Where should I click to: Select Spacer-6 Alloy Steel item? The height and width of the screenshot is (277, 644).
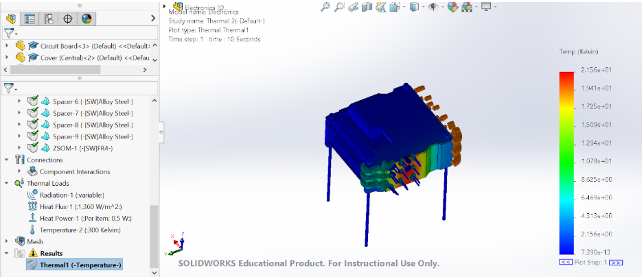point(93,101)
